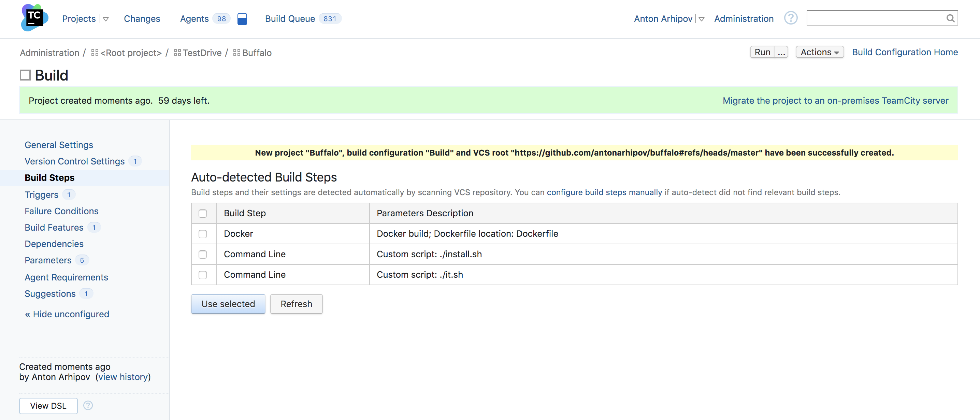Check the Docker build step
The image size is (980, 420).
[203, 234]
